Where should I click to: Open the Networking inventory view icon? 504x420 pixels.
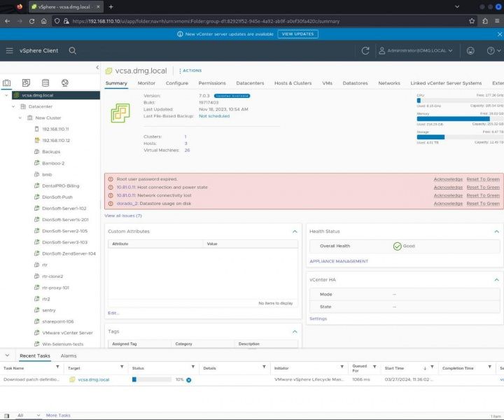tap(65, 83)
